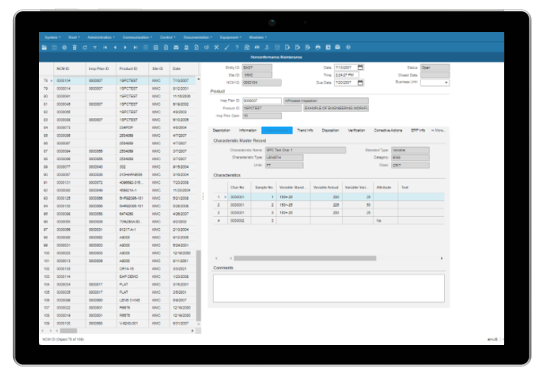Image resolution: width=545 pixels, height=377 pixels.
Task: Click the More link after ERP Info
Action: pos(438,130)
